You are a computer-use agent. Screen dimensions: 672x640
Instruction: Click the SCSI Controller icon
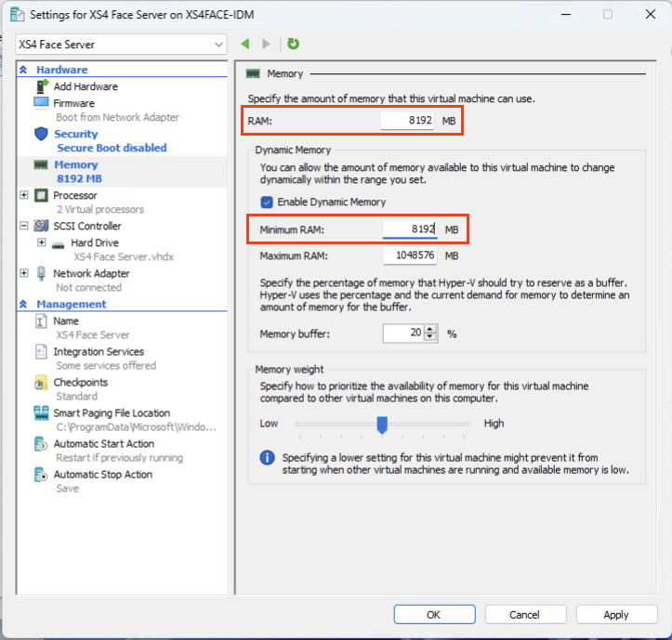point(41,226)
